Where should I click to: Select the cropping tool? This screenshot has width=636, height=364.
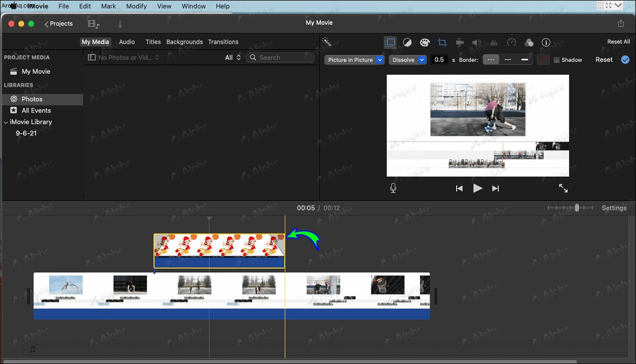pyautogui.click(x=442, y=42)
